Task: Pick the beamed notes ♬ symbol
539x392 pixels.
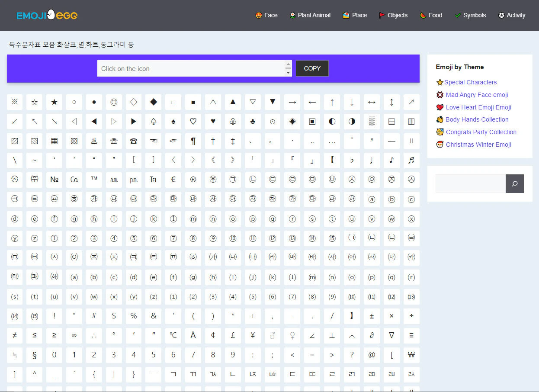Action: pos(411,160)
